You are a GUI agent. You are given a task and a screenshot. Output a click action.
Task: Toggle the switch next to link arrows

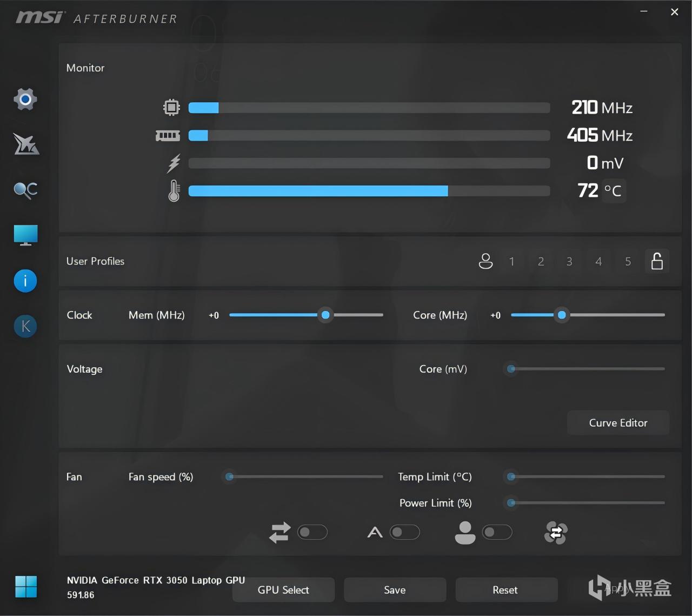312,532
